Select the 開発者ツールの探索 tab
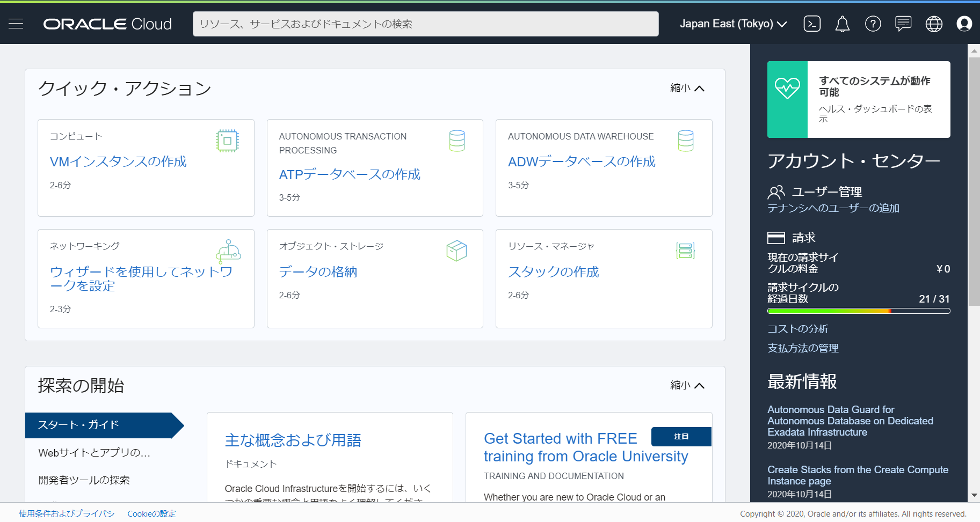The width and height of the screenshot is (980, 522). click(84, 480)
